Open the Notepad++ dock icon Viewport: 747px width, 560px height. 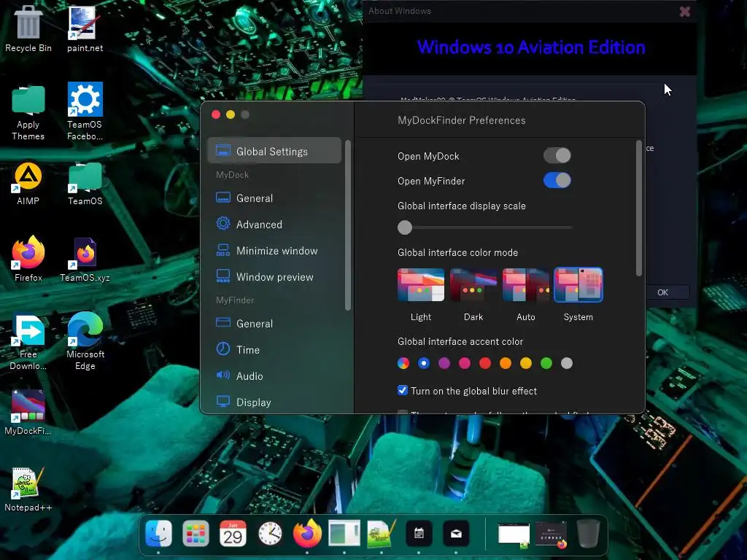point(382,533)
